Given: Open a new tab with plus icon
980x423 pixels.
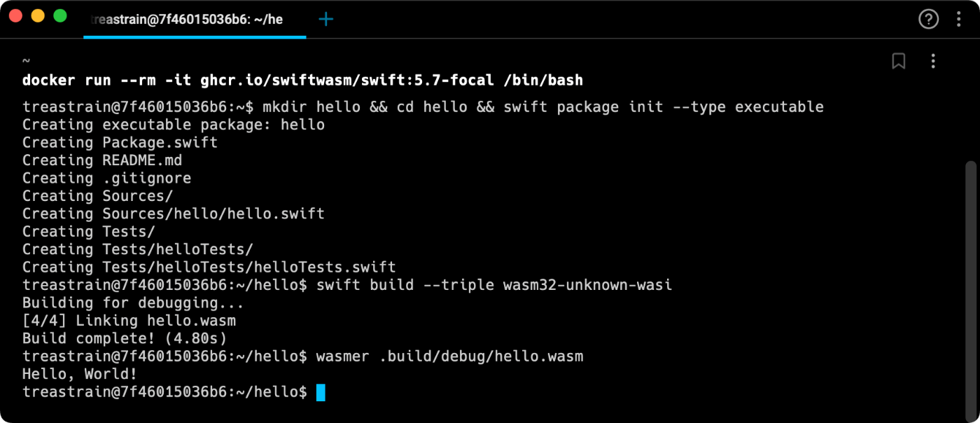Looking at the screenshot, I should 325,20.
